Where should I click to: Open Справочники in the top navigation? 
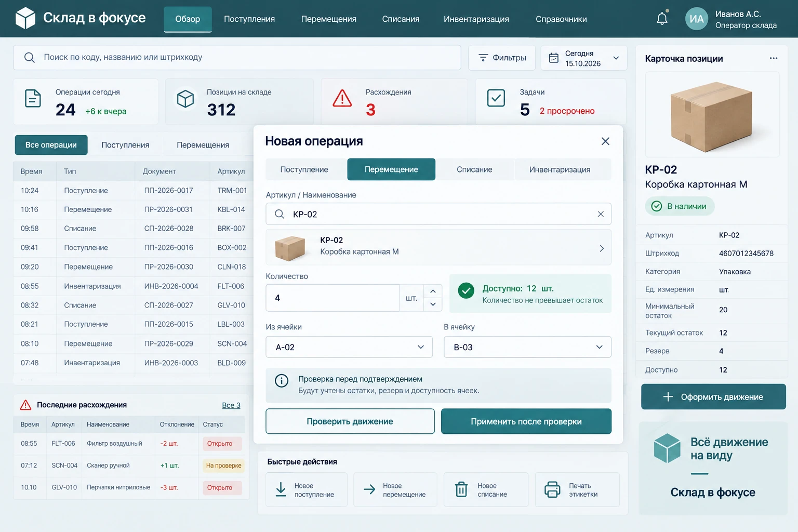coord(561,19)
